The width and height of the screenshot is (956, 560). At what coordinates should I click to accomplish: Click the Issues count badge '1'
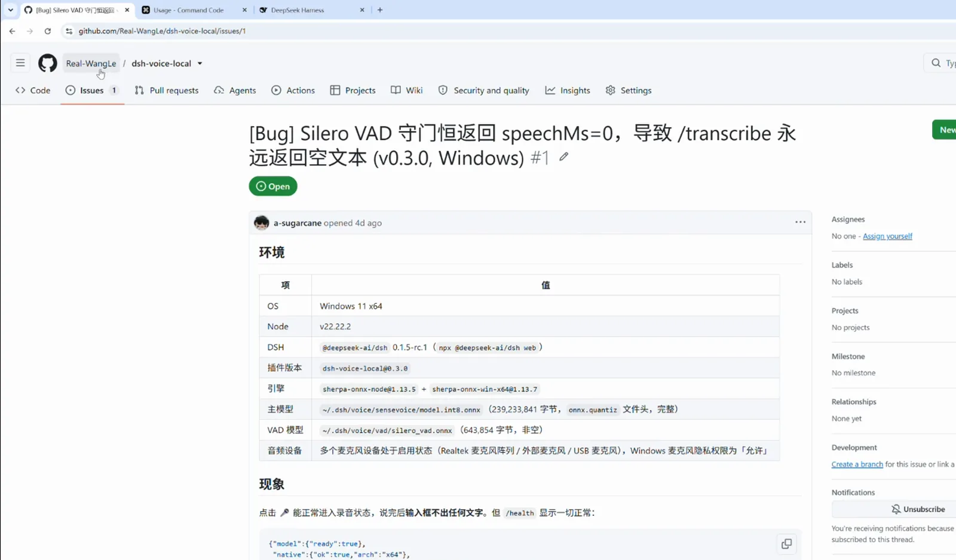click(x=114, y=90)
